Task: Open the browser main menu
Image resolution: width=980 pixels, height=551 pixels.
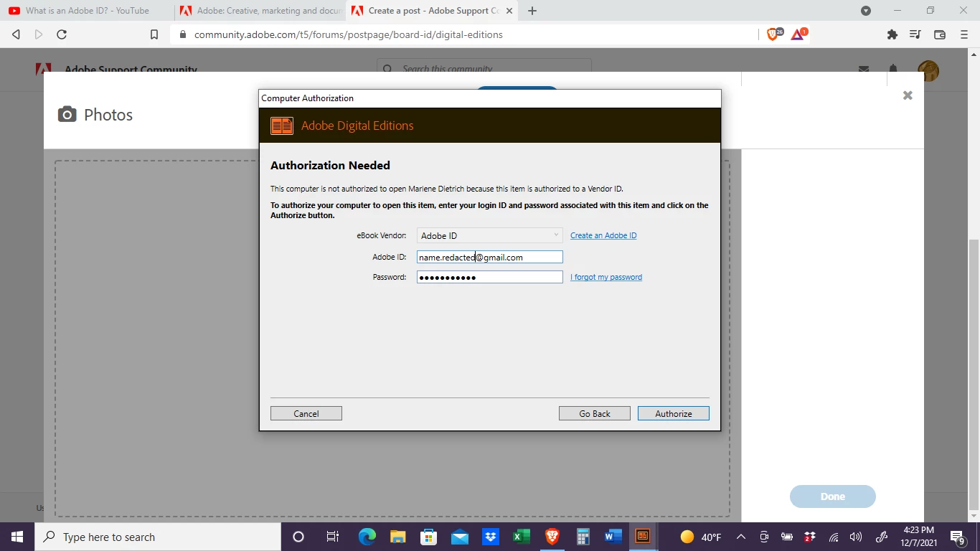Action: (x=964, y=34)
